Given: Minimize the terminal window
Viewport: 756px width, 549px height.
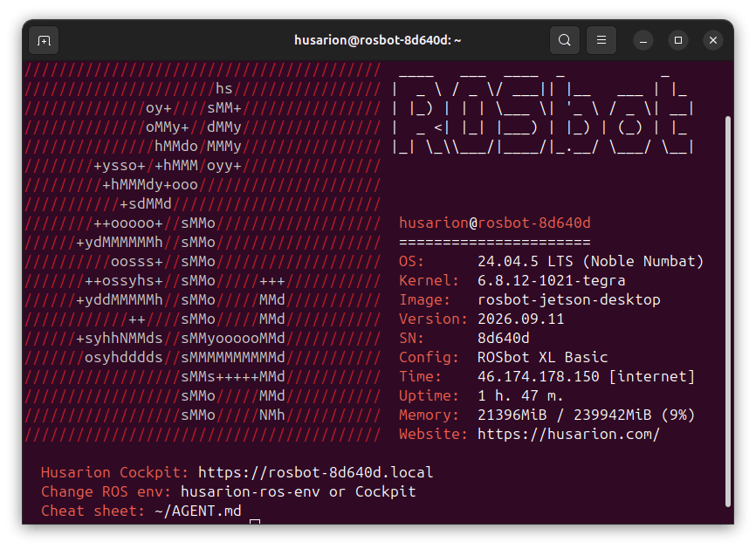Looking at the screenshot, I should pyautogui.click(x=643, y=40).
